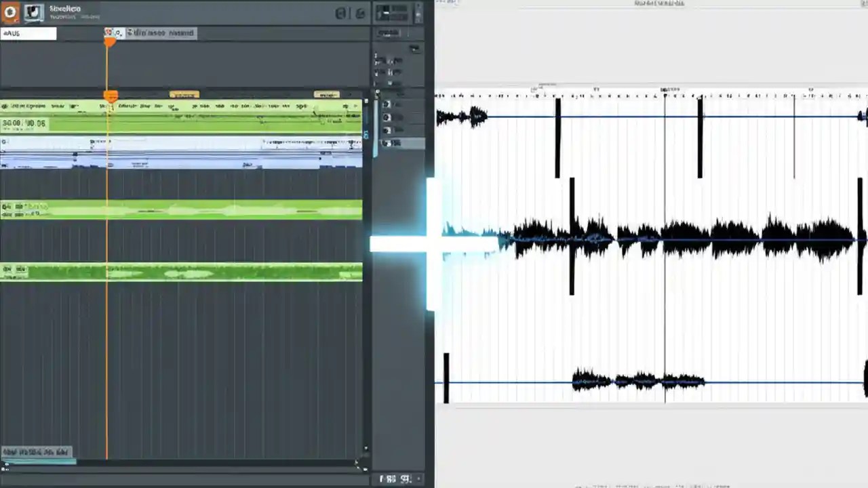Viewport: 868px width, 488px height.
Task: Select the magnifier icon next to the shield
Action: click(x=119, y=33)
